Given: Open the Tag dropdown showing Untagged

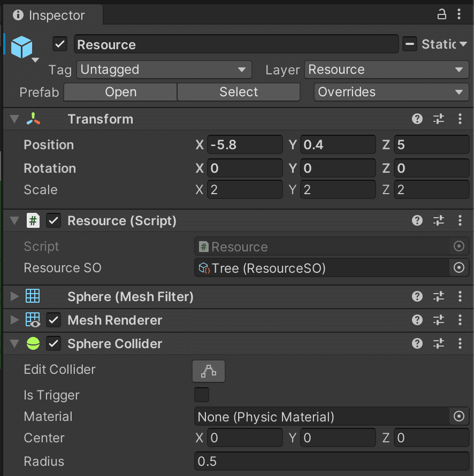Looking at the screenshot, I should 164,70.
